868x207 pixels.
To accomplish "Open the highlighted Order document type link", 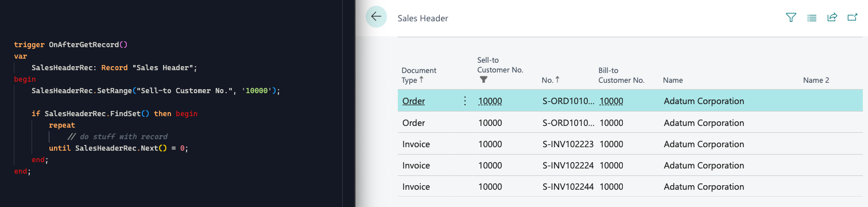I will [x=413, y=101].
